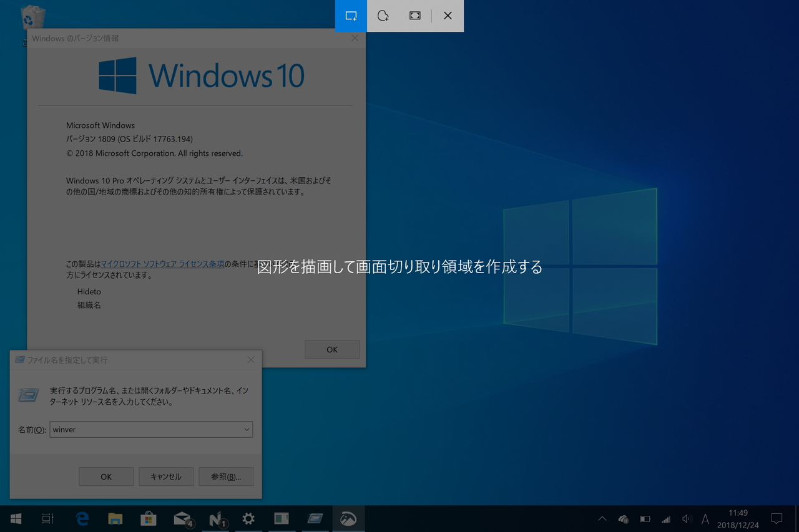Click the OneDrive tray icon
The image size is (799, 532).
(623, 519)
